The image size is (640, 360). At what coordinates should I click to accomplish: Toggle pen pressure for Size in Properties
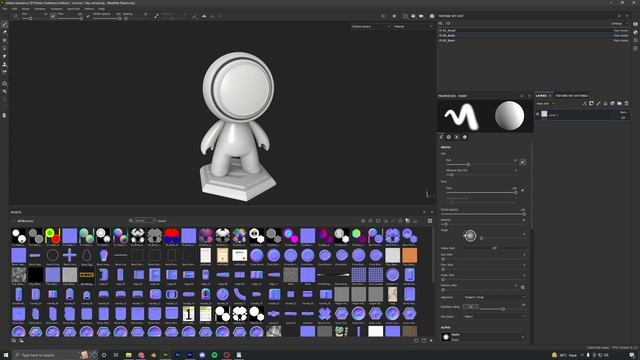pos(522,162)
